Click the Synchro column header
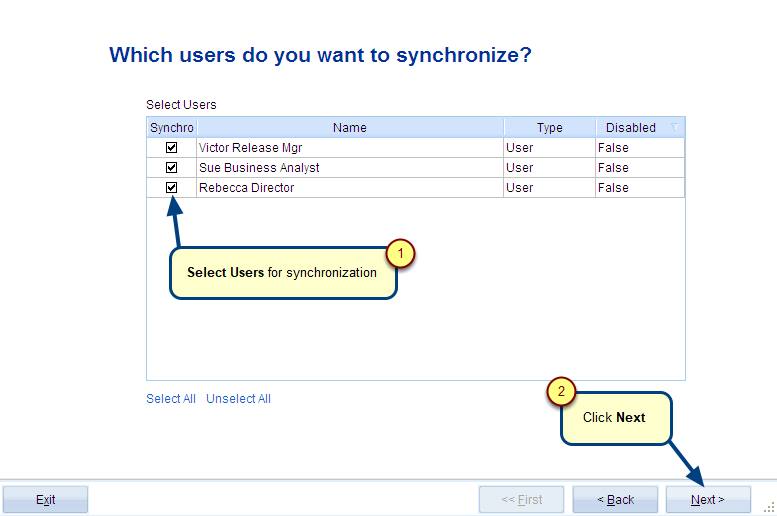 pos(171,127)
